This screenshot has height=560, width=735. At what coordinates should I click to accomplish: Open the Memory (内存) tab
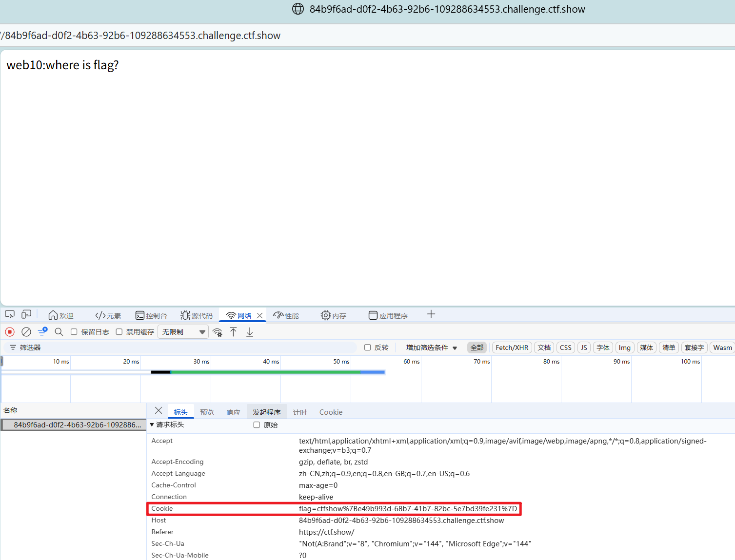[334, 315]
